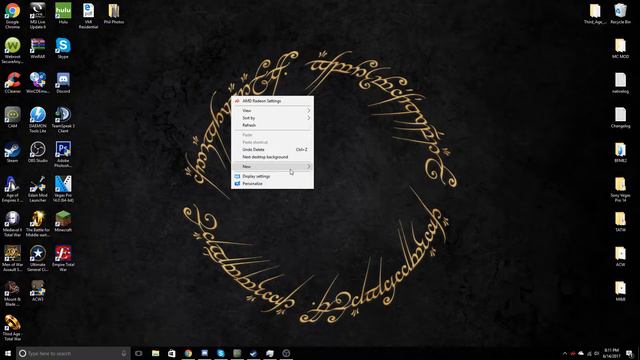This screenshot has width=640, height=360.
Task: Launch Ultimate General Civil War shortcut
Action: pos(38,258)
